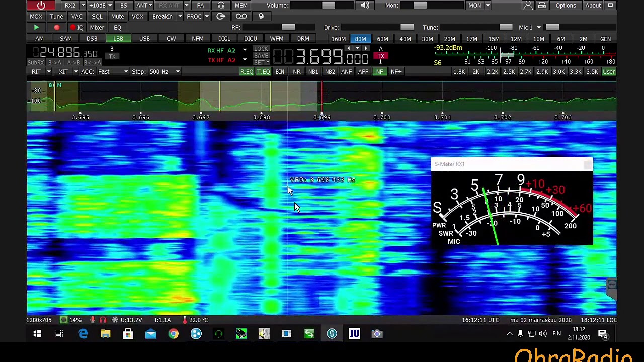This screenshot has height=362, width=644.
Task: Click the MEM memory button
Action: pyautogui.click(x=241, y=5)
